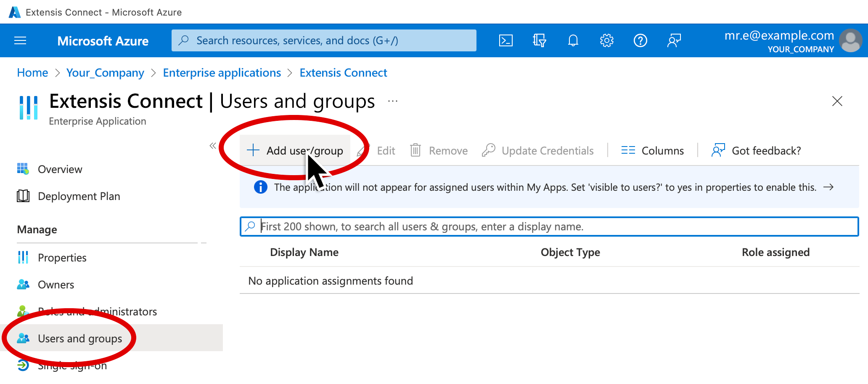Open Cloud Shell from the top bar
The width and height of the screenshot is (868, 384).
pos(505,40)
